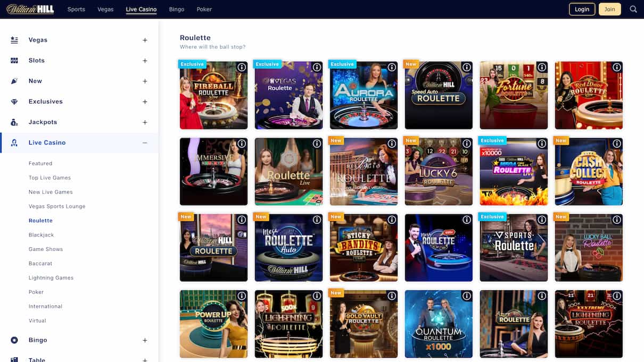The width and height of the screenshot is (644, 362).
Task: Expand the Jackpots sidebar section
Action: click(145, 122)
